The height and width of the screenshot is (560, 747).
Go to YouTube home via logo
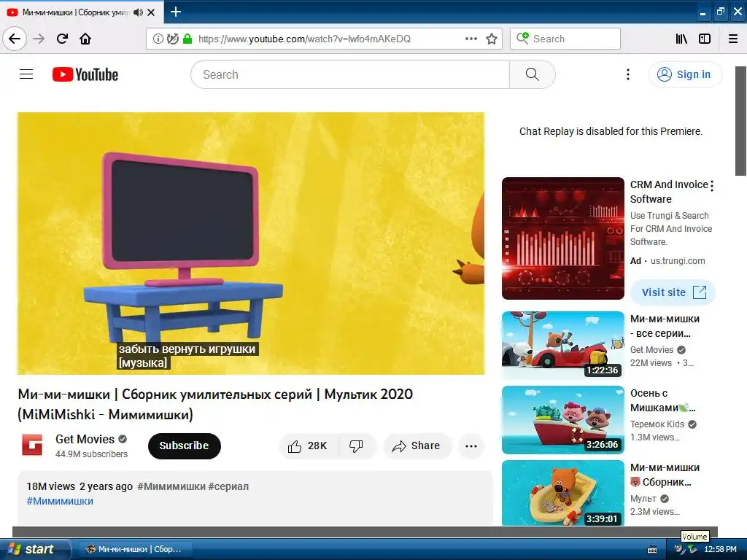[85, 74]
